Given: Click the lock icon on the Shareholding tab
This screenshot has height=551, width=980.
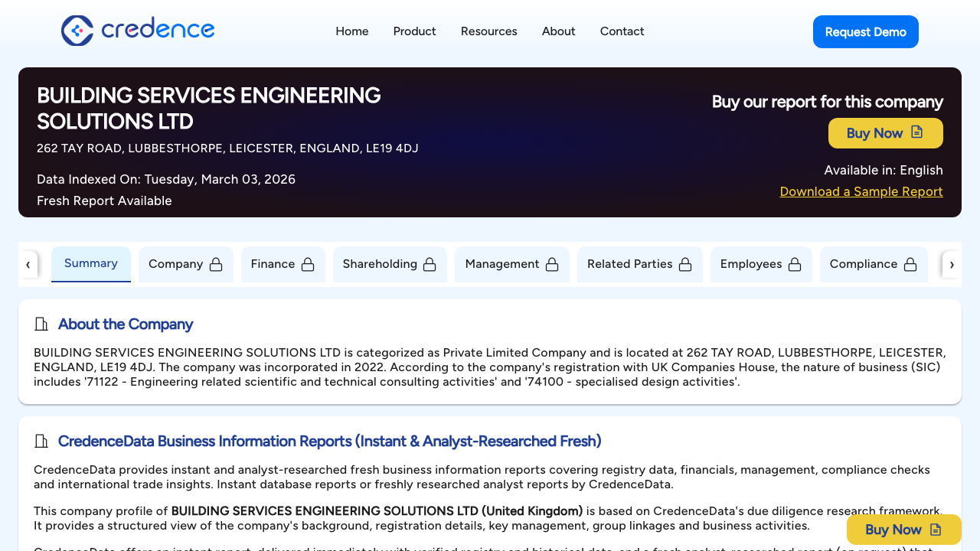Looking at the screenshot, I should 430,263.
